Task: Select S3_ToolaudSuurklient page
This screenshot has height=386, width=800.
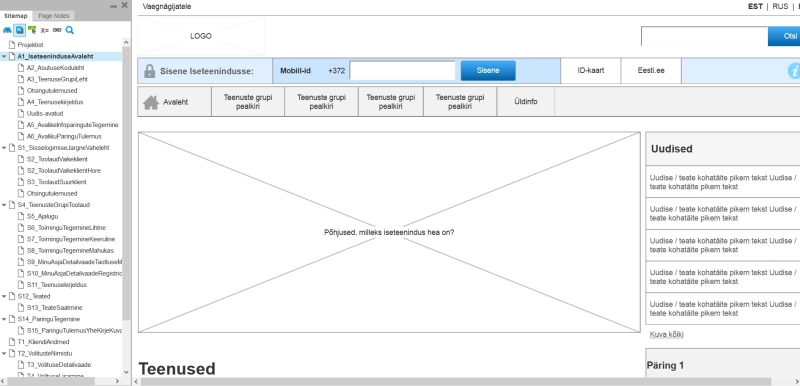Action: pos(57,182)
